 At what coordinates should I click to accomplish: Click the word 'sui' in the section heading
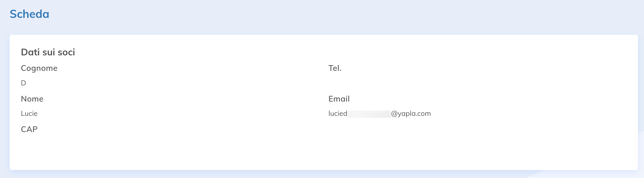(49, 52)
